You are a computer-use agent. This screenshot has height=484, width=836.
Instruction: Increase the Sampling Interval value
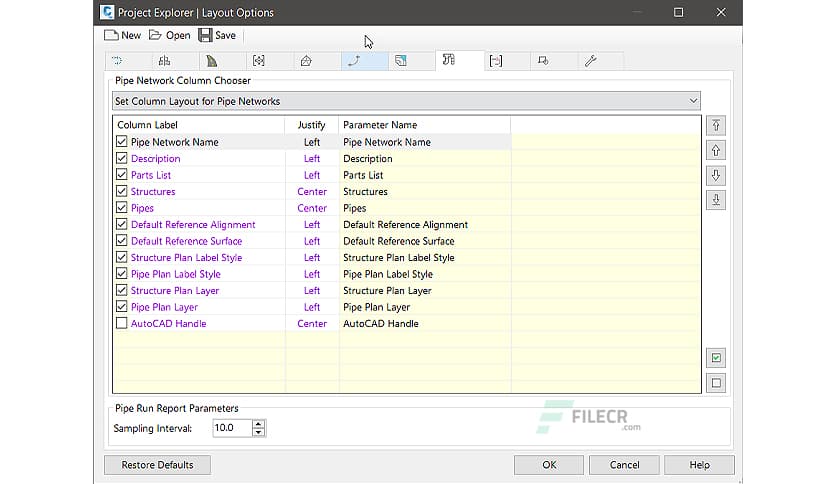259,424
